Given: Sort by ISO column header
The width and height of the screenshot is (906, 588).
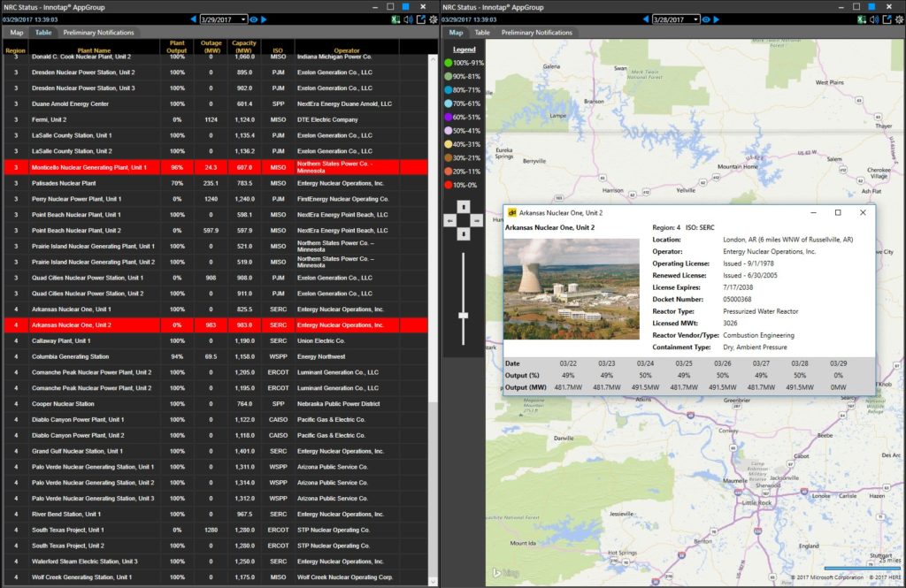Looking at the screenshot, I should 278,50.
